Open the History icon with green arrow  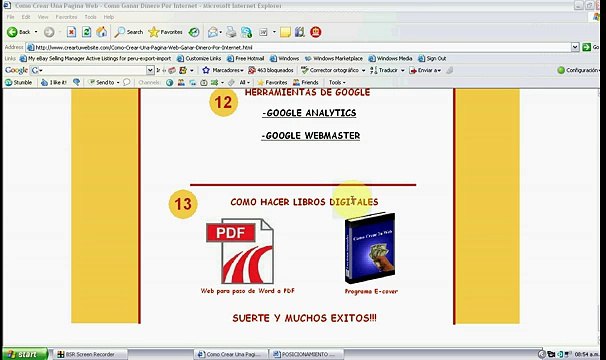tap(194, 32)
